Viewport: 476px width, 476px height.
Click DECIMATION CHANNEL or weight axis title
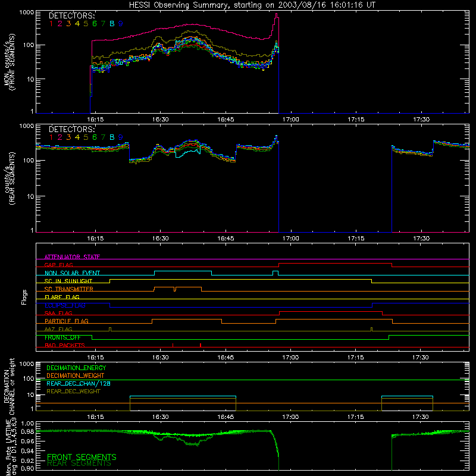(9, 386)
